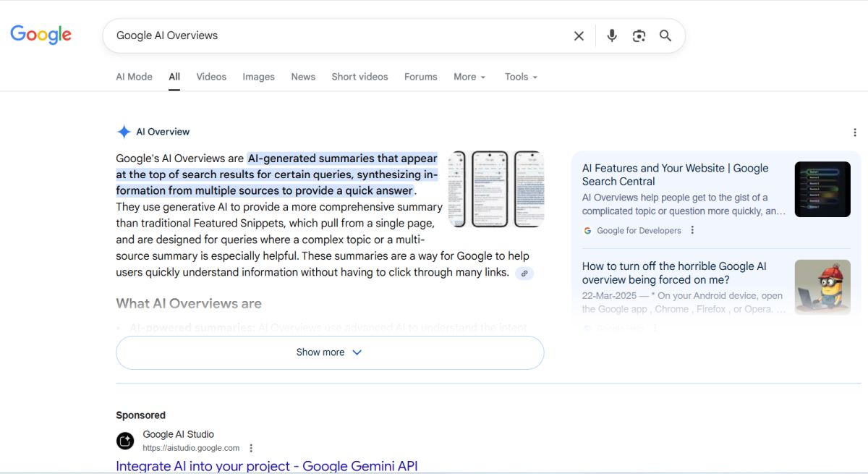Go to the News results tab
The width and height of the screenshot is (868, 474).
point(303,77)
